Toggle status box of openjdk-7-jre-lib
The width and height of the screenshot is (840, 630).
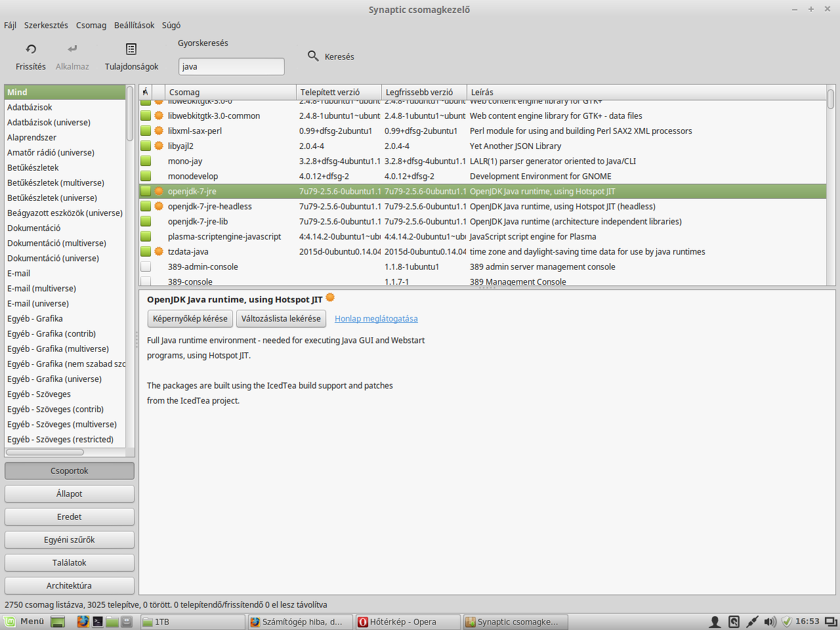click(x=146, y=221)
